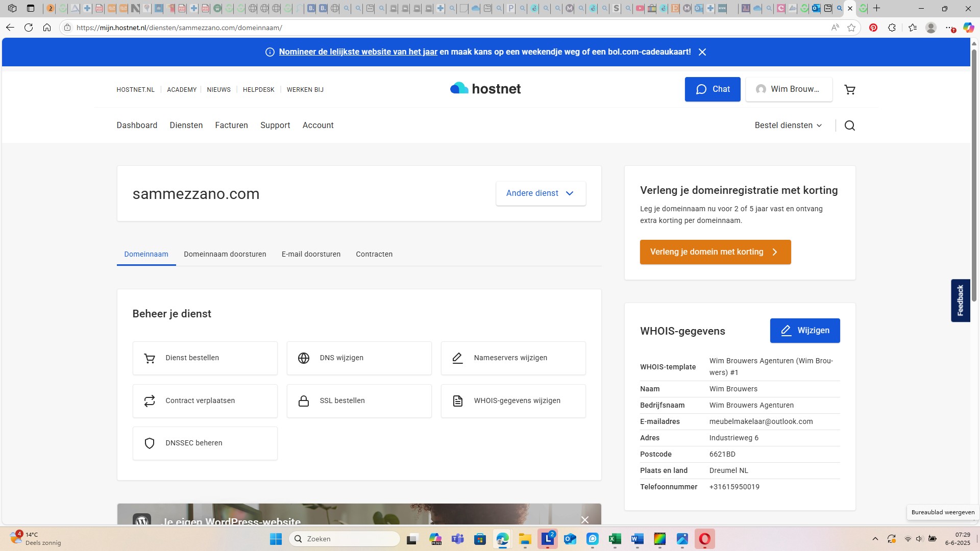Open a new browser tab with plus
This screenshot has width=980, height=551.
point(877,8)
